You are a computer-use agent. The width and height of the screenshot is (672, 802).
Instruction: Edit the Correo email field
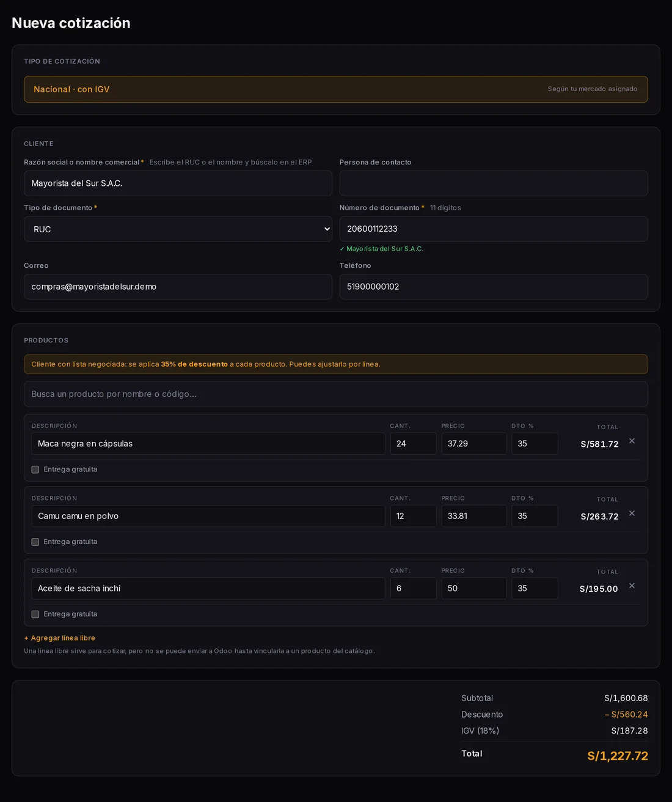(x=178, y=287)
